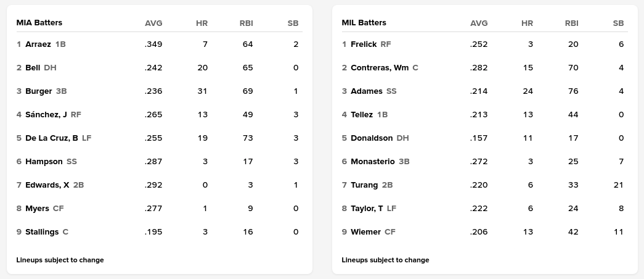Select Adames from the MIL batters
Screen dimensions: 644x279
(367, 91)
